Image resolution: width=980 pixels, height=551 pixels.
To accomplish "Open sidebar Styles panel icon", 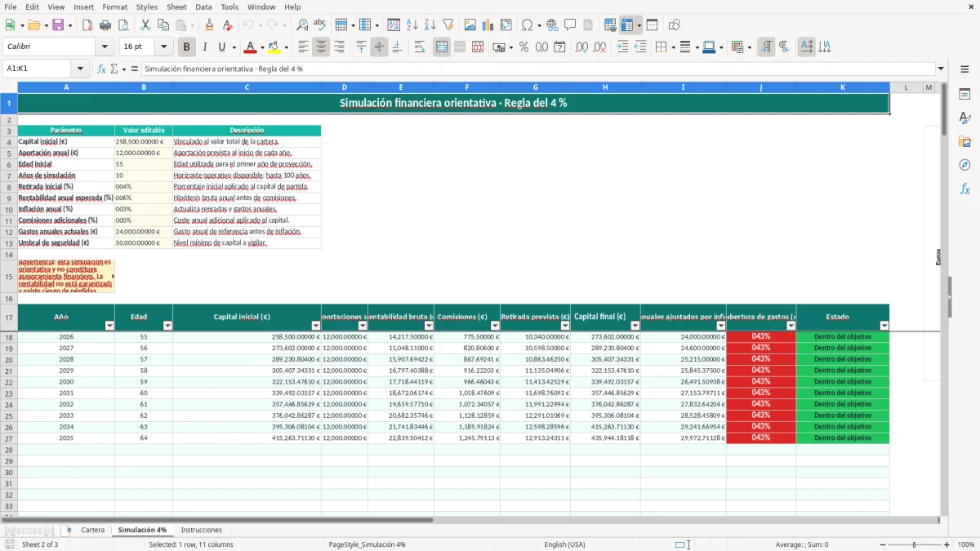I will (964, 118).
